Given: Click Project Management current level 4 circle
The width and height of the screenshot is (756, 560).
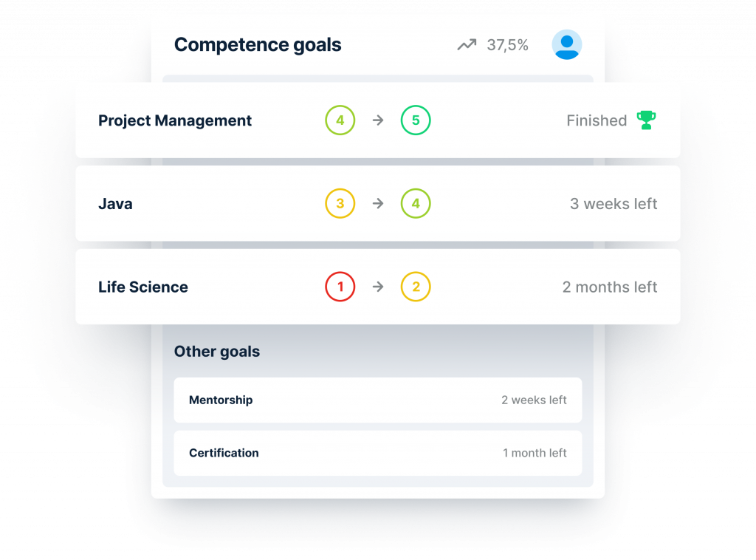Looking at the screenshot, I should (x=340, y=120).
